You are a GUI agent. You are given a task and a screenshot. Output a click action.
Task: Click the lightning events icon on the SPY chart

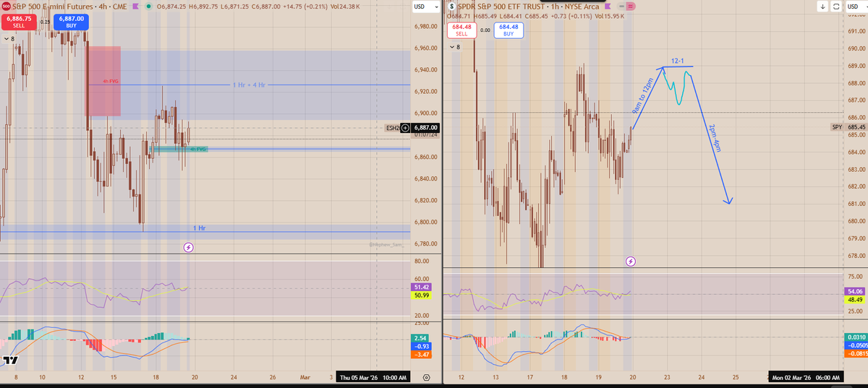click(x=631, y=261)
